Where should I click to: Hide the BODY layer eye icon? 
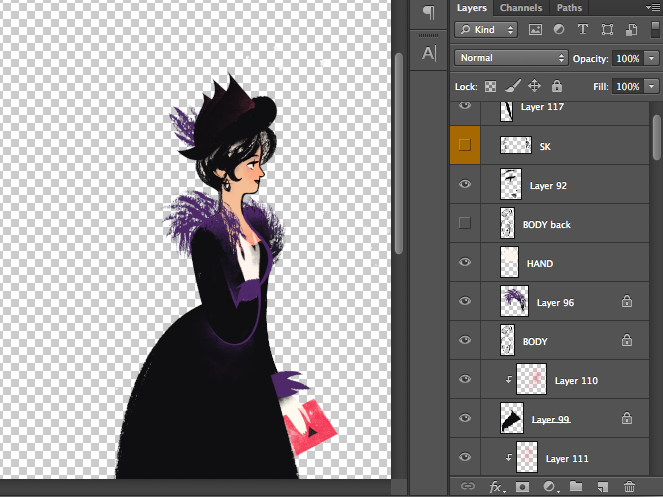click(465, 340)
